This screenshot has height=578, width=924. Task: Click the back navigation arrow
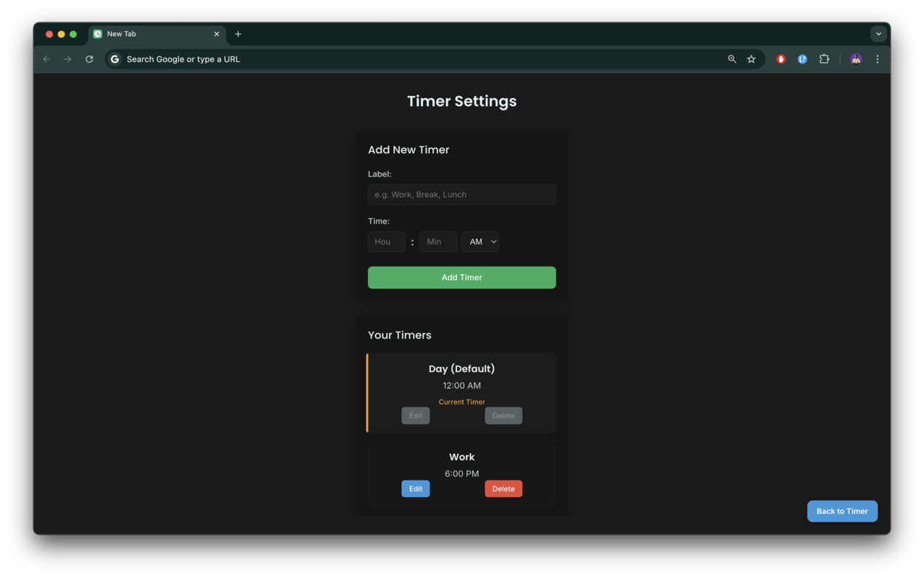click(46, 59)
